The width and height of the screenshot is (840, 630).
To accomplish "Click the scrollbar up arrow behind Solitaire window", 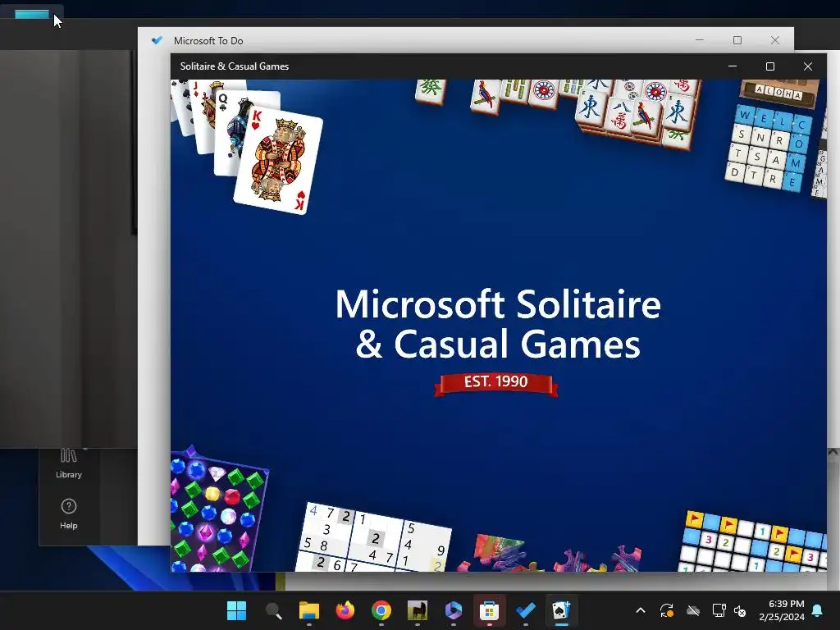I will click(x=833, y=453).
